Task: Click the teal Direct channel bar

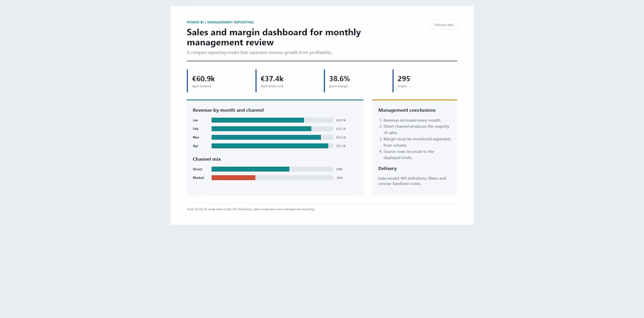Action: click(250, 169)
